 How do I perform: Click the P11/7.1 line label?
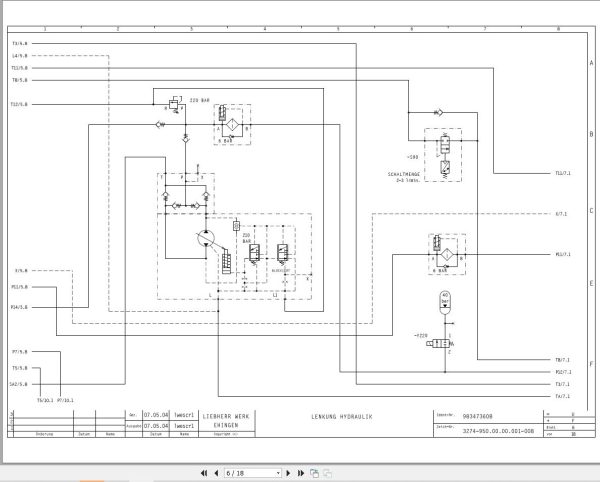[563, 254]
